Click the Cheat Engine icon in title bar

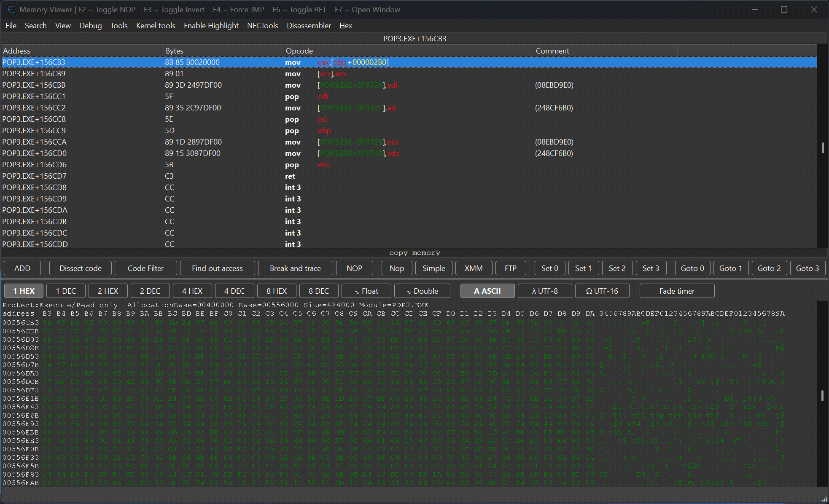pyautogui.click(x=11, y=9)
